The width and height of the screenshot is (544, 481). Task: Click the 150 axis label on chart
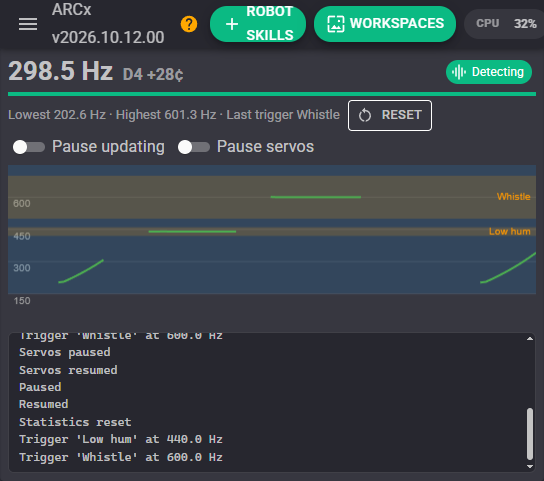click(x=22, y=301)
